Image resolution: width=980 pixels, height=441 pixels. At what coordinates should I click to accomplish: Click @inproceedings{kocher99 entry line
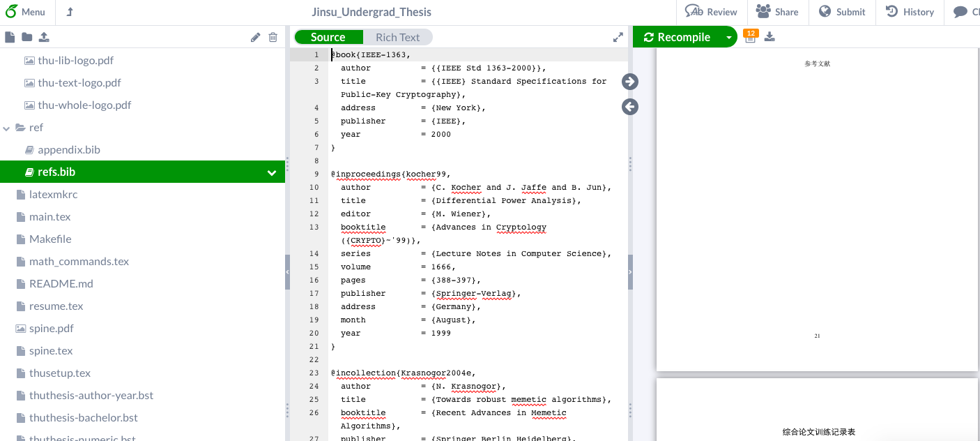coord(390,174)
